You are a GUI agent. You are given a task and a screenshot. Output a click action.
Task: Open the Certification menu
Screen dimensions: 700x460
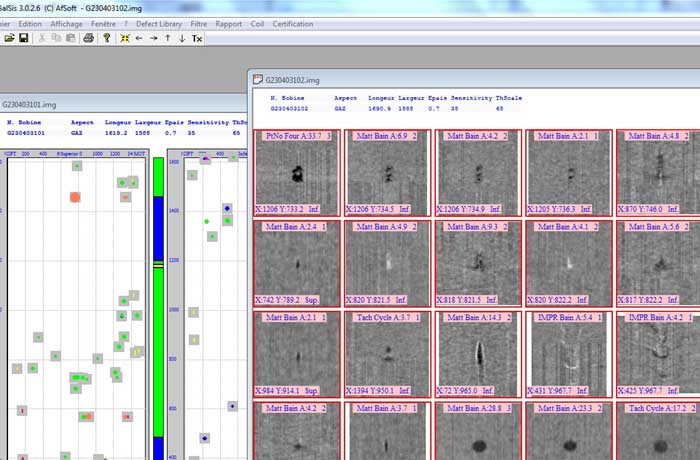coord(293,24)
